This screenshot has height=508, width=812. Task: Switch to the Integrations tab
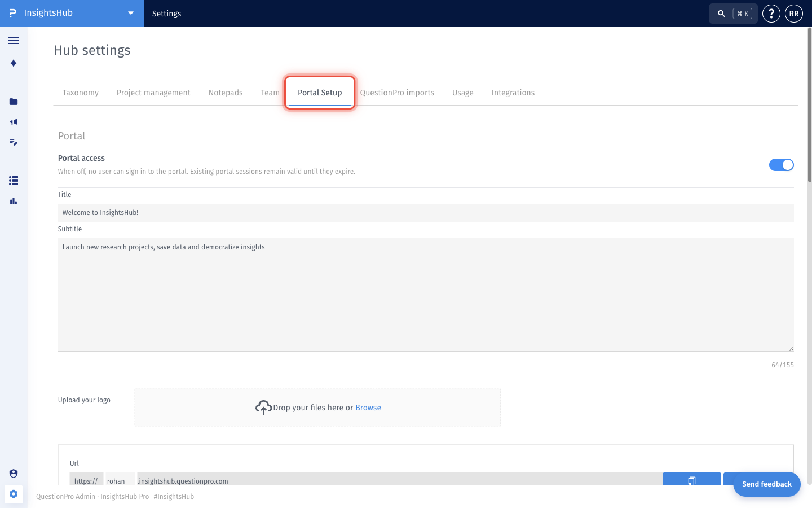click(513, 93)
